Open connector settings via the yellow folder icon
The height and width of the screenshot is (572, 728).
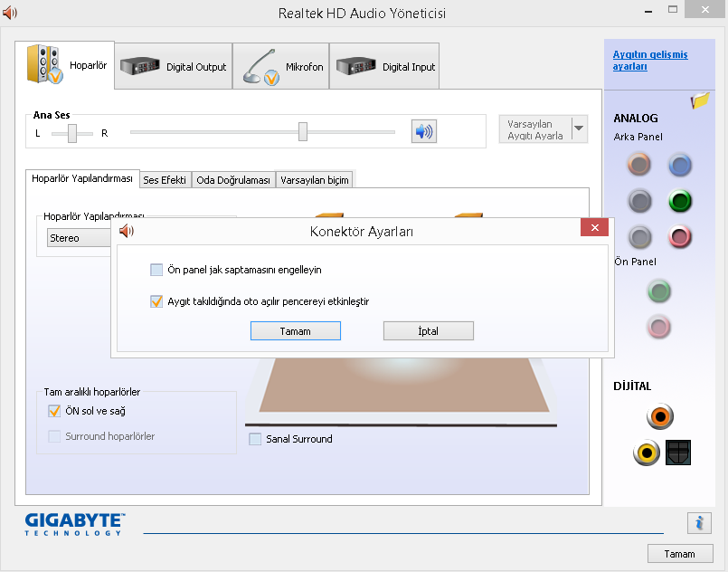tap(700, 100)
